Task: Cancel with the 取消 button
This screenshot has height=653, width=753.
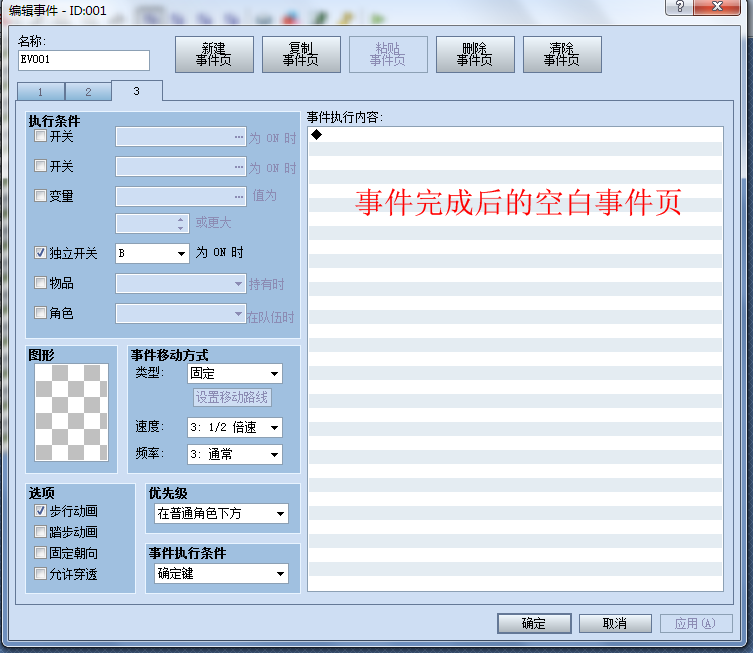Action: [x=615, y=623]
